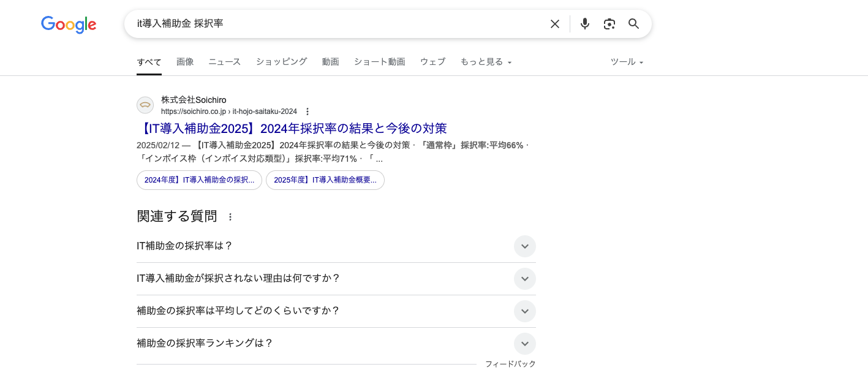Go to the Google logo homepage

69,25
